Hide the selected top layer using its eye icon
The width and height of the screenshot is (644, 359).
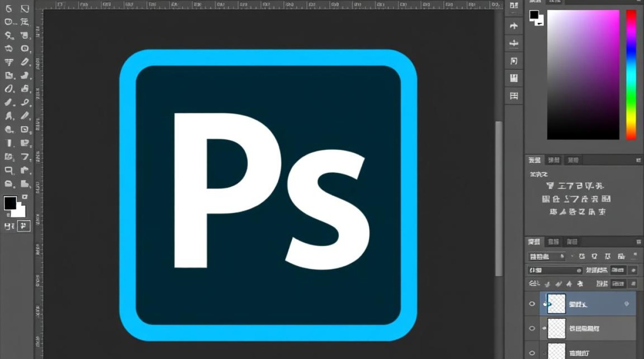pyautogui.click(x=532, y=304)
